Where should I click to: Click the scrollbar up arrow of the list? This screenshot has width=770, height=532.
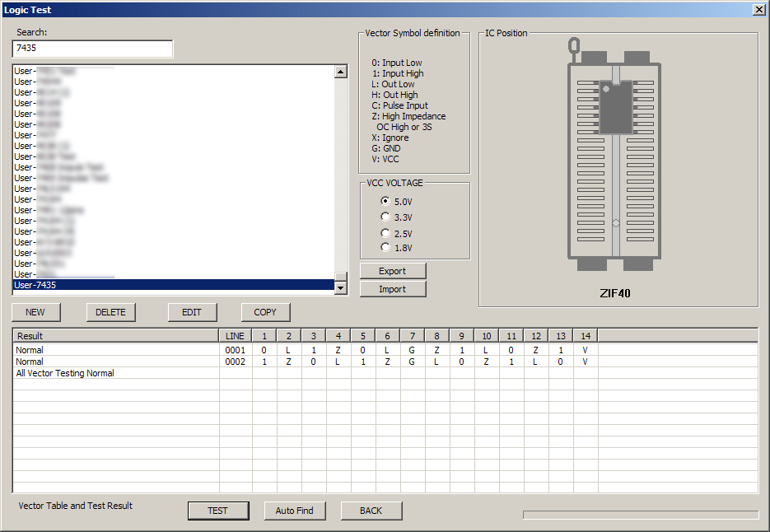point(341,71)
